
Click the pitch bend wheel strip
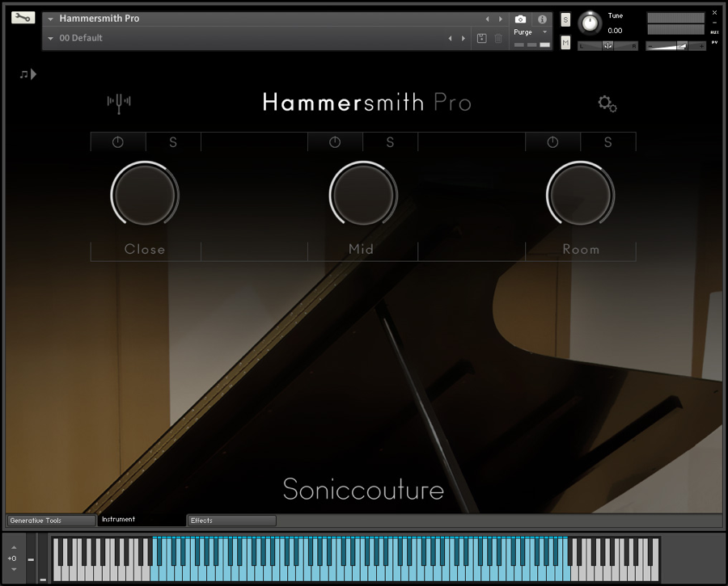click(31, 558)
